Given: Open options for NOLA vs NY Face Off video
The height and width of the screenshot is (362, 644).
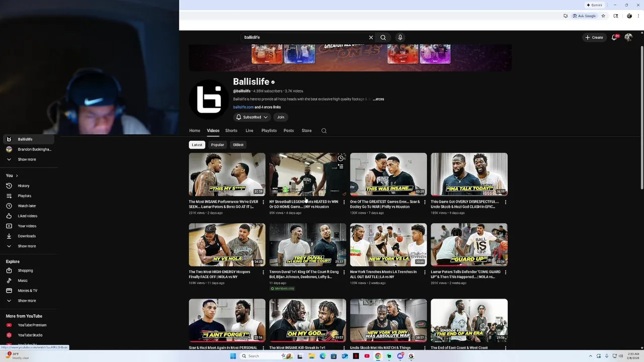Looking at the screenshot, I should [263, 273].
